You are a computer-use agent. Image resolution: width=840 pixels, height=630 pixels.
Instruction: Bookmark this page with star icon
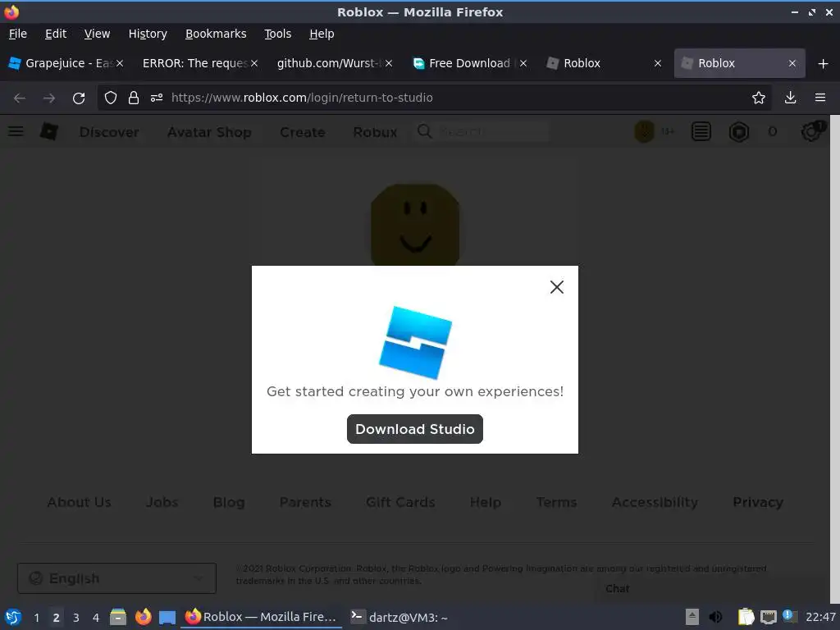758,98
